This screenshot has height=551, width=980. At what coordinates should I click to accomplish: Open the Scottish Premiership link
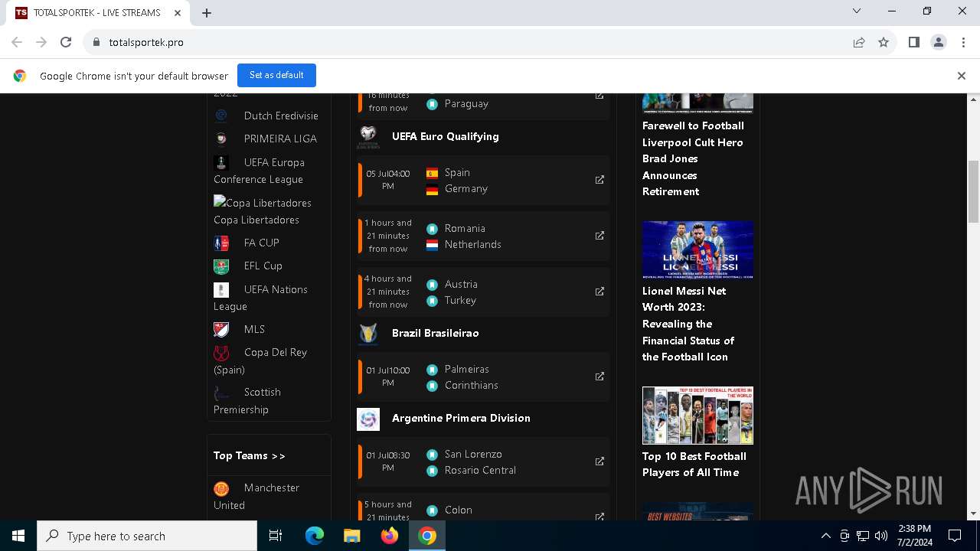coord(247,400)
